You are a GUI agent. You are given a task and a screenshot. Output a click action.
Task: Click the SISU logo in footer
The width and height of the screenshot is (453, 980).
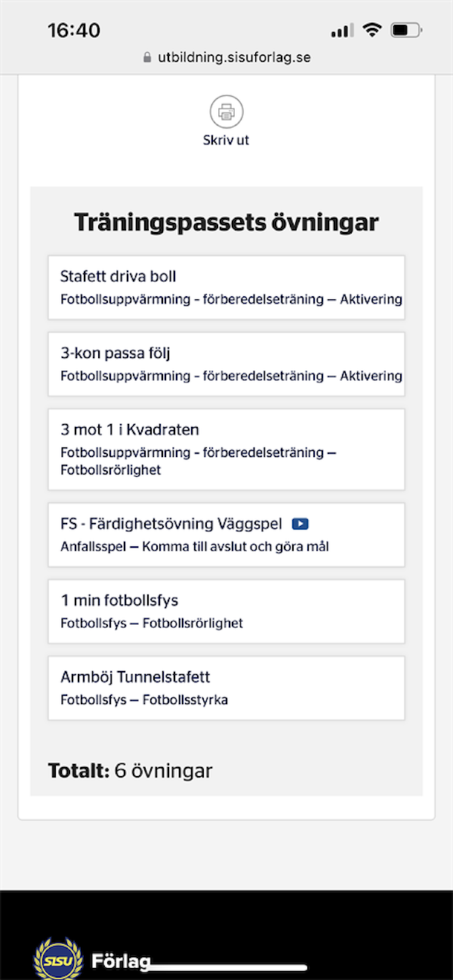point(58,960)
